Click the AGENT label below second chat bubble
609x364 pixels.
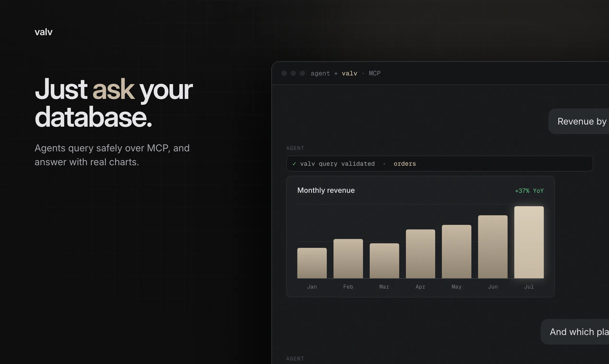295,358
